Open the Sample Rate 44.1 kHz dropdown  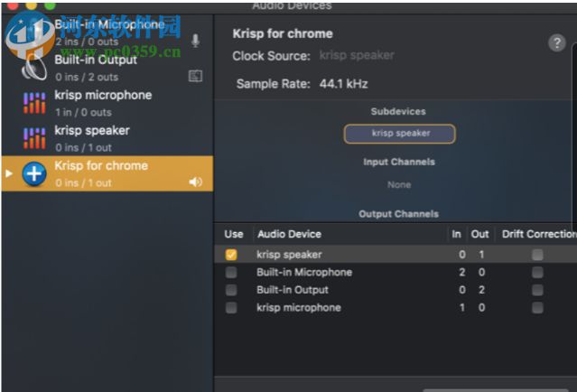[343, 84]
